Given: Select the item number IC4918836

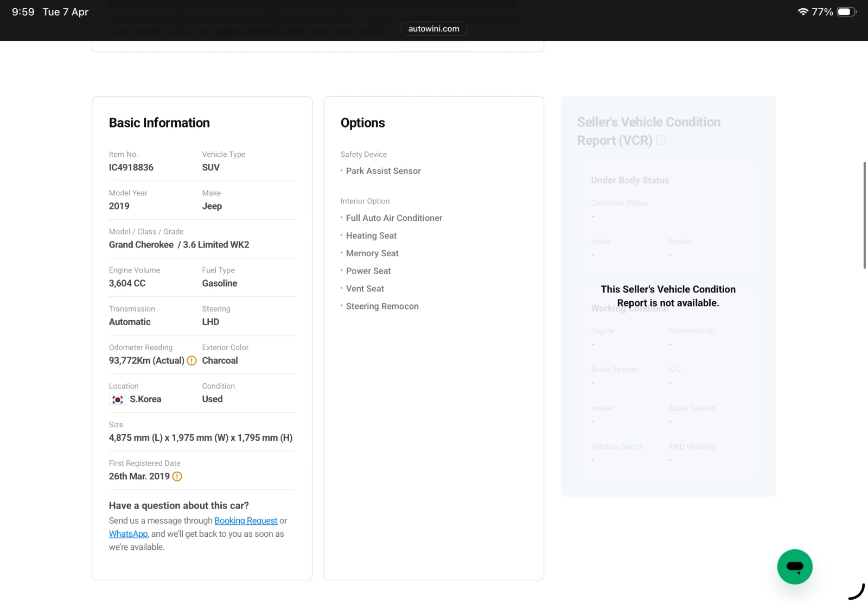Looking at the screenshot, I should pyautogui.click(x=131, y=168).
